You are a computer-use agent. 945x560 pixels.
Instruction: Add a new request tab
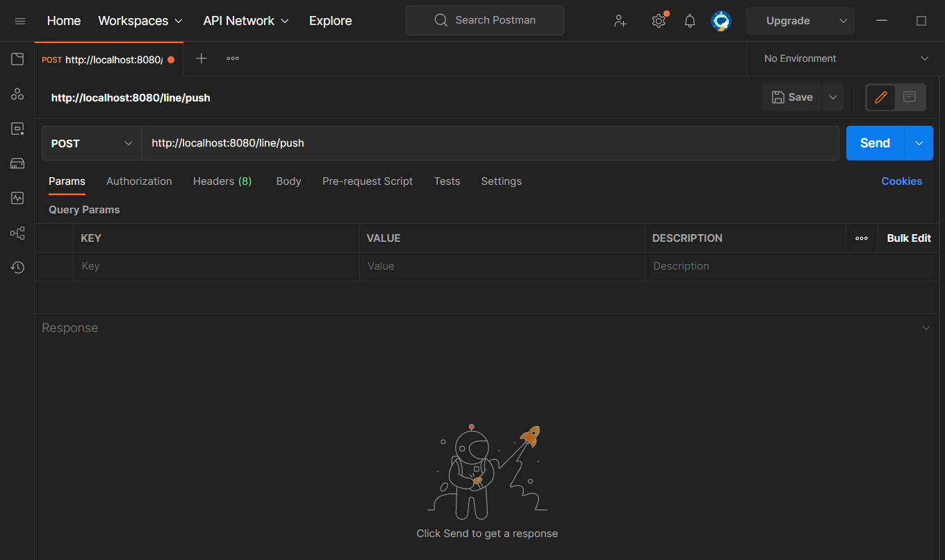(202, 58)
